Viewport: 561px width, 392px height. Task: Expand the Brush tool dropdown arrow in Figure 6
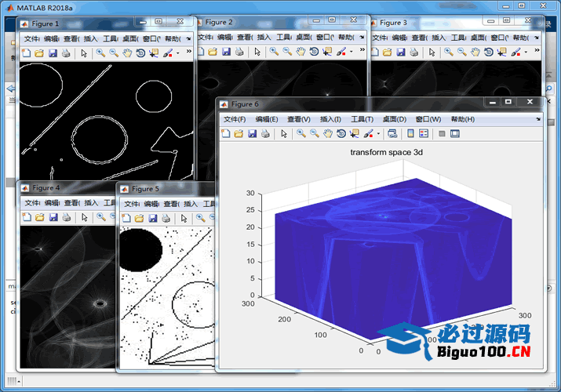(x=378, y=134)
